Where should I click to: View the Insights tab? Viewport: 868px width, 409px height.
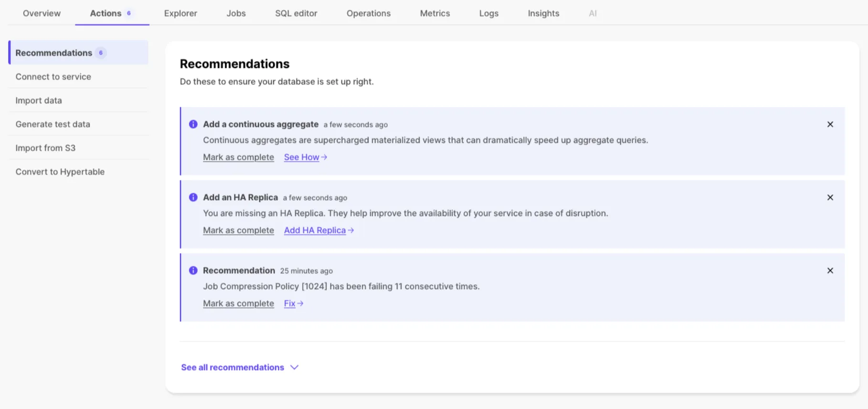point(543,13)
